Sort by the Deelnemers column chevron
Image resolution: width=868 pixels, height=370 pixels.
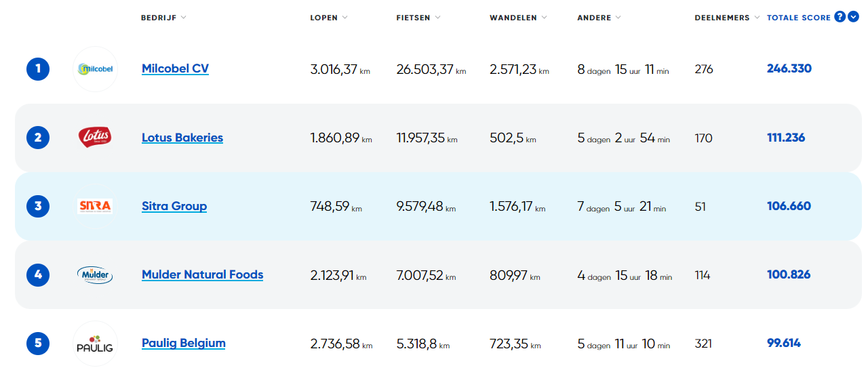click(757, 18)
